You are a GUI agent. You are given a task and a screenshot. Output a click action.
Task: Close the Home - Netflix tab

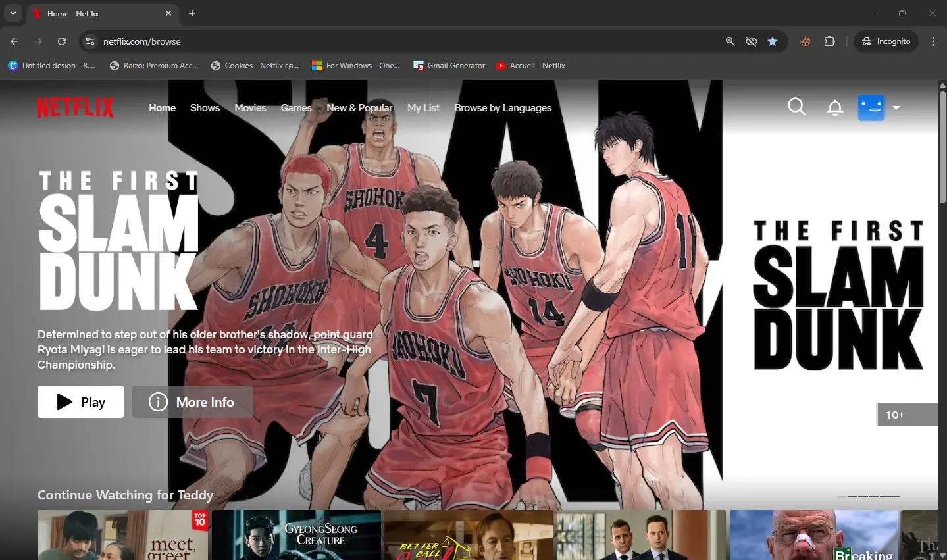coord(168,13)
